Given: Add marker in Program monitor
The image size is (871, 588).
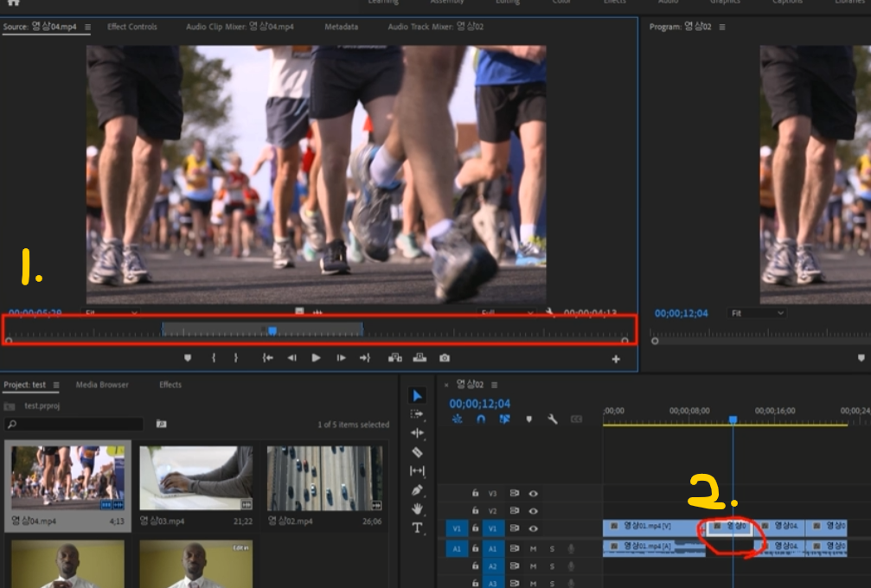Looking at the screenshot, I should [x=861, y=358].
